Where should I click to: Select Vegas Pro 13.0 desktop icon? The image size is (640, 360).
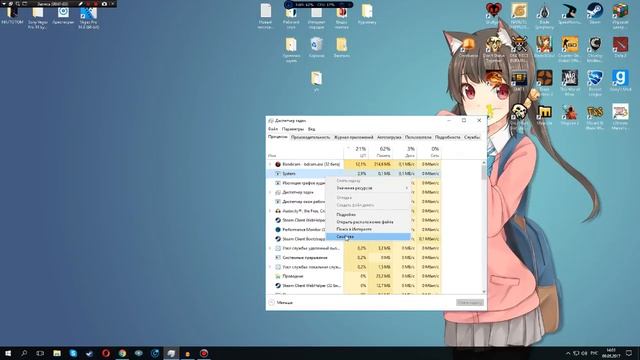click(x=89, y=17)
